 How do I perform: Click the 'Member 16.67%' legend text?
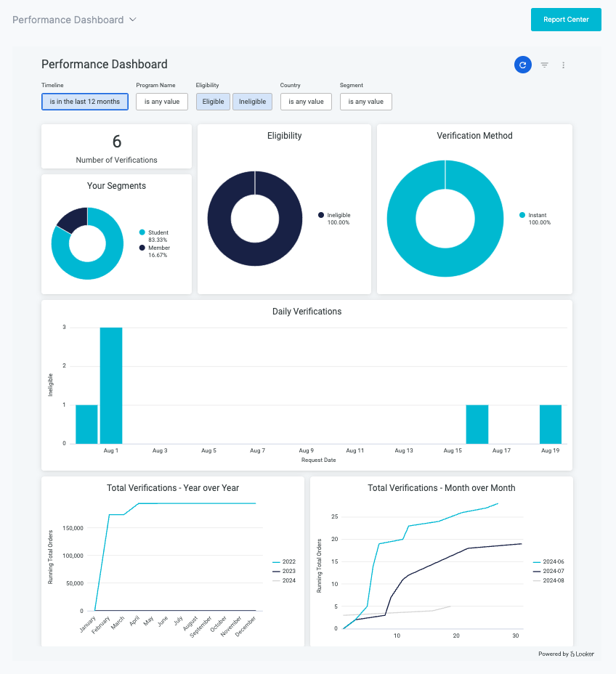coord(159,251)
